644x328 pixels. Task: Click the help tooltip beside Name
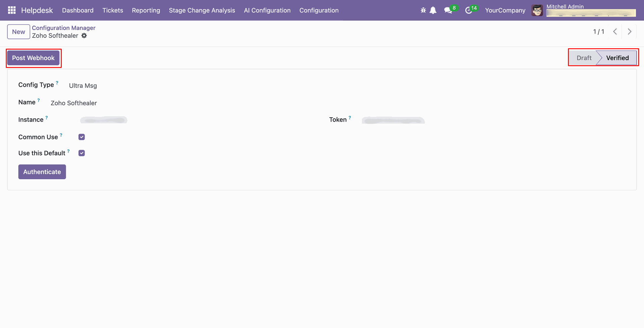39,100
